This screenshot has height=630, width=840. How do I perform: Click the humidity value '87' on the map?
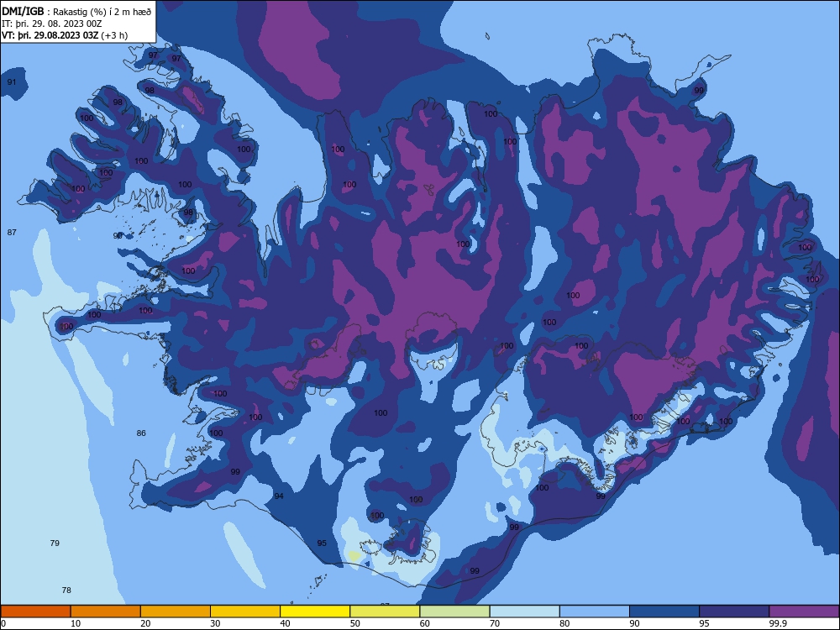tap(12, 232)
